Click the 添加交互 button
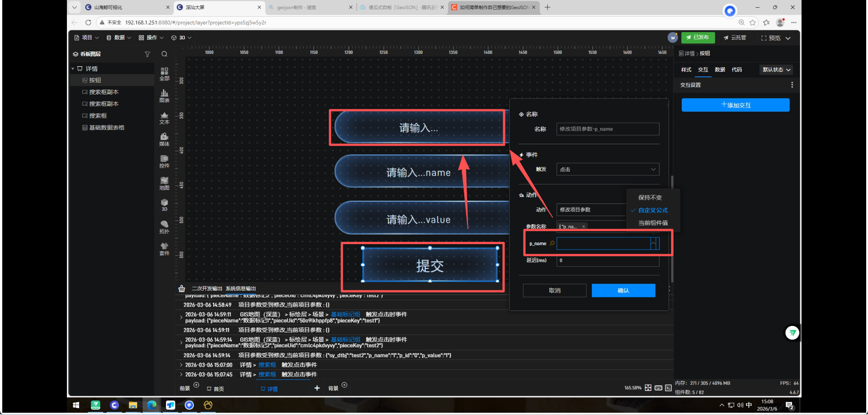868x415 pixels. (x=735, y=105)
